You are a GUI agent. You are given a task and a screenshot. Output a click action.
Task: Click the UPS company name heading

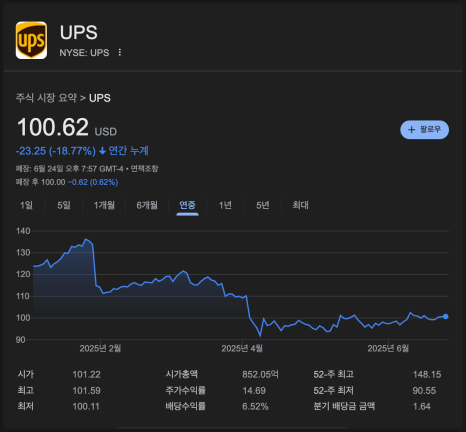(x=79, y=33)
